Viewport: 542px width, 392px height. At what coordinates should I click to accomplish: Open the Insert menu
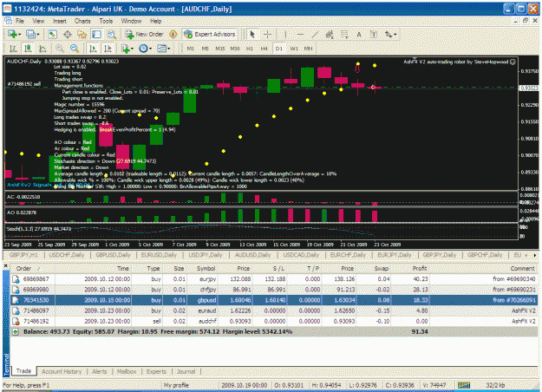point(60,21)
